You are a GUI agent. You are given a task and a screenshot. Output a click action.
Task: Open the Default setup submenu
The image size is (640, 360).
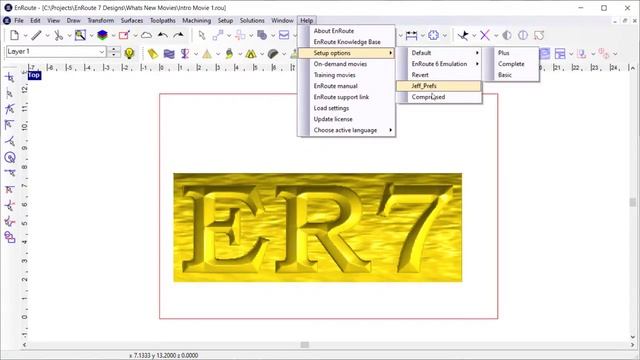[439, 53]
